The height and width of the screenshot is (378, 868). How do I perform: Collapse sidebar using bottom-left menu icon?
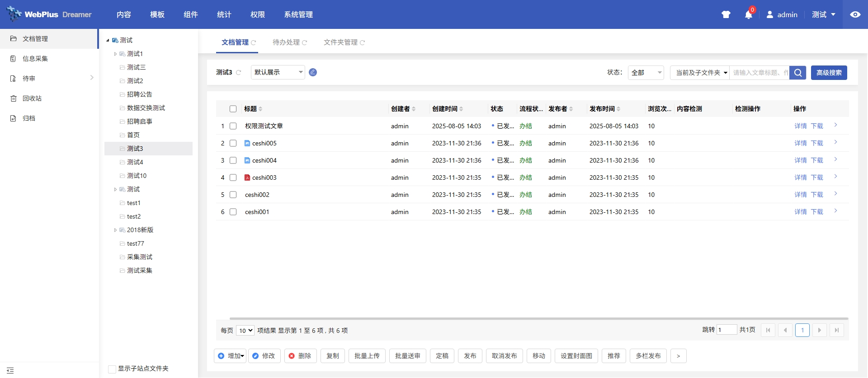tap(10, 370)
